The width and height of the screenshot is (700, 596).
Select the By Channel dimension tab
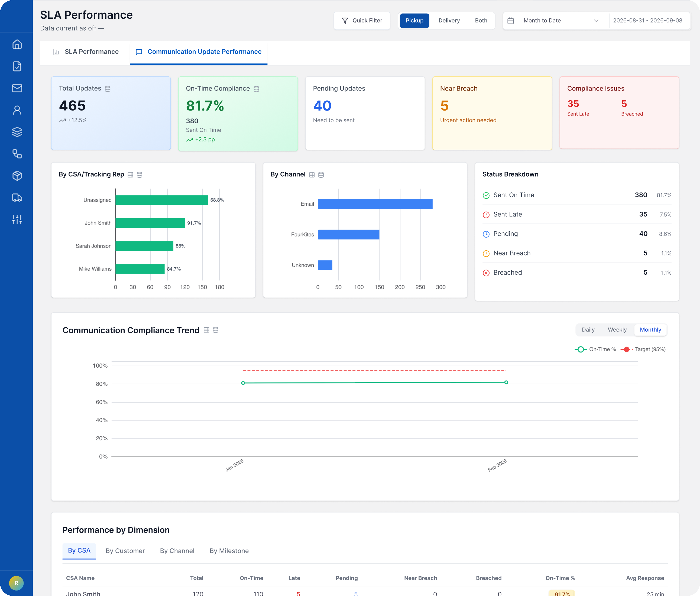[177, 551]
